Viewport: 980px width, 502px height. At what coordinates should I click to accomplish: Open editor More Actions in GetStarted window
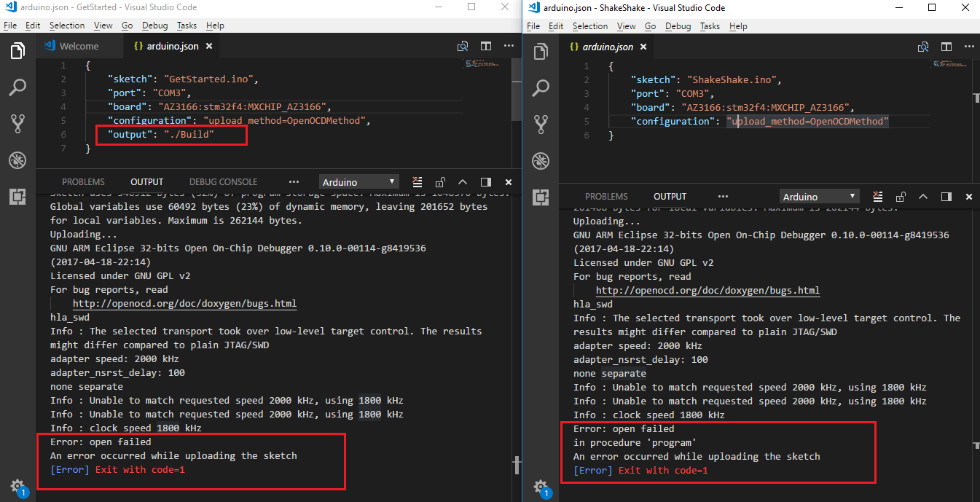pyautogui.click(x=508, y=46)
